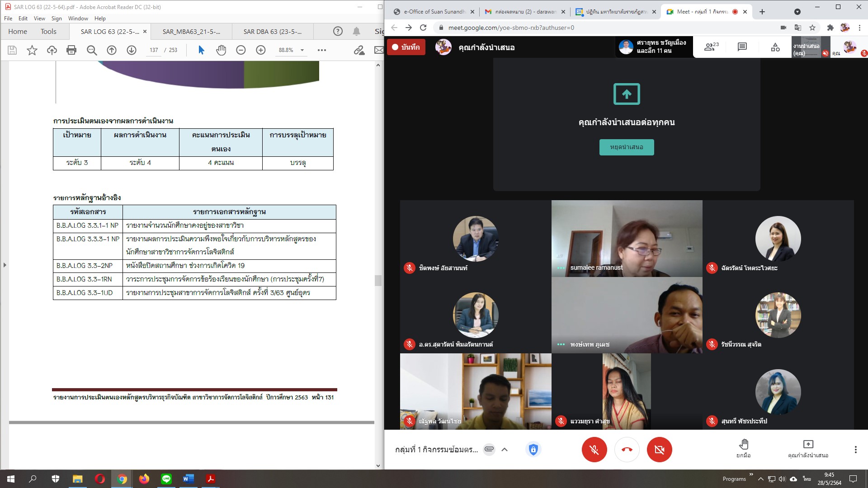This screenshot has height=488, width=868.
Task: Toggle the camera off button
Action: pyautogui.click(x=659, y=450)
